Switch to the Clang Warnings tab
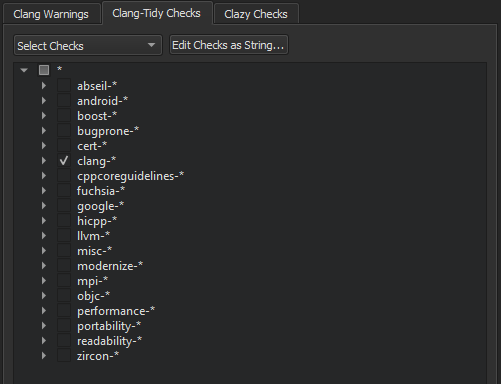Image resolution: width=501 pixels, height=384 pixels. 51,14
